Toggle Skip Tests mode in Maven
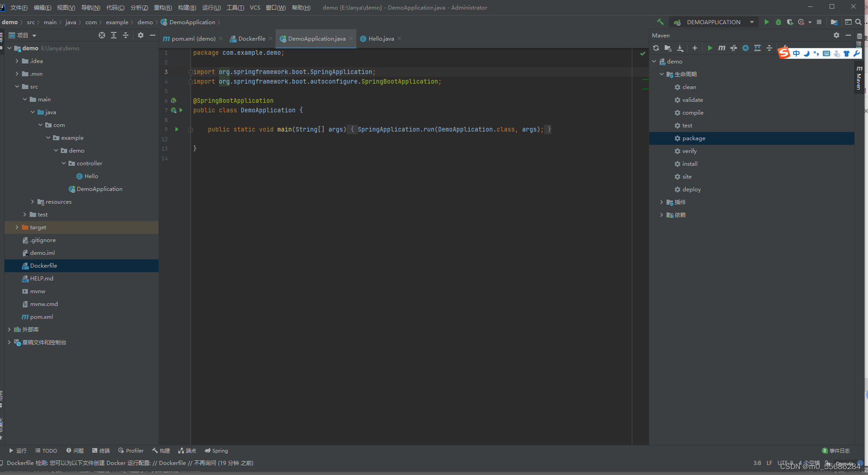Viewport: 868px width, 475px height. pos(734,48)
